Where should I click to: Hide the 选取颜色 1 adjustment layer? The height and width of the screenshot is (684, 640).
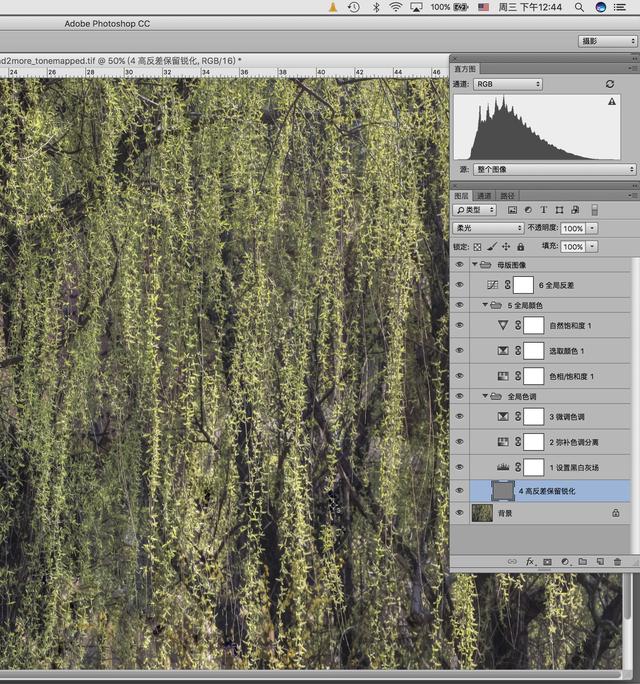pyautogui.click(x=460, y=351)
